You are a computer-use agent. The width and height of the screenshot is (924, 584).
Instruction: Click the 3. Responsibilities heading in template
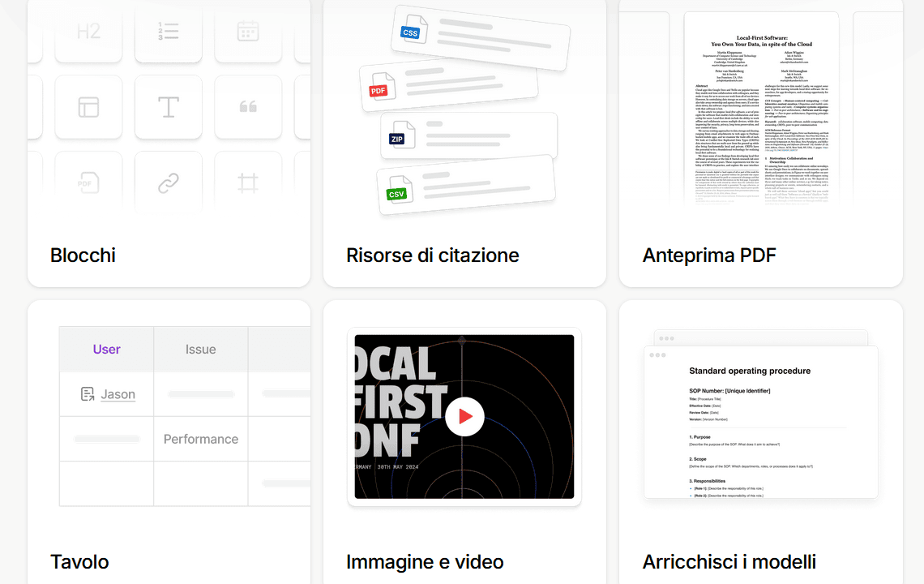click(x=707, y=481)
